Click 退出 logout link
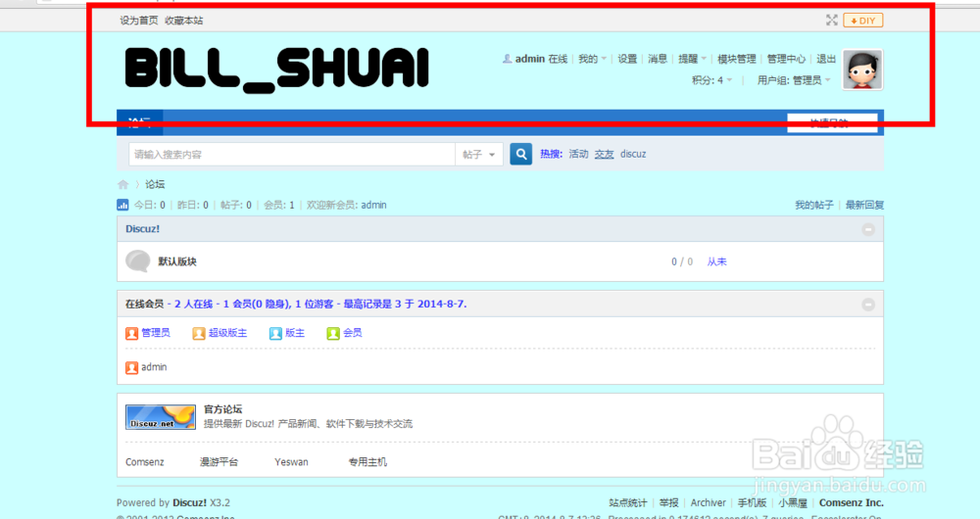 (x=826, y=59)
